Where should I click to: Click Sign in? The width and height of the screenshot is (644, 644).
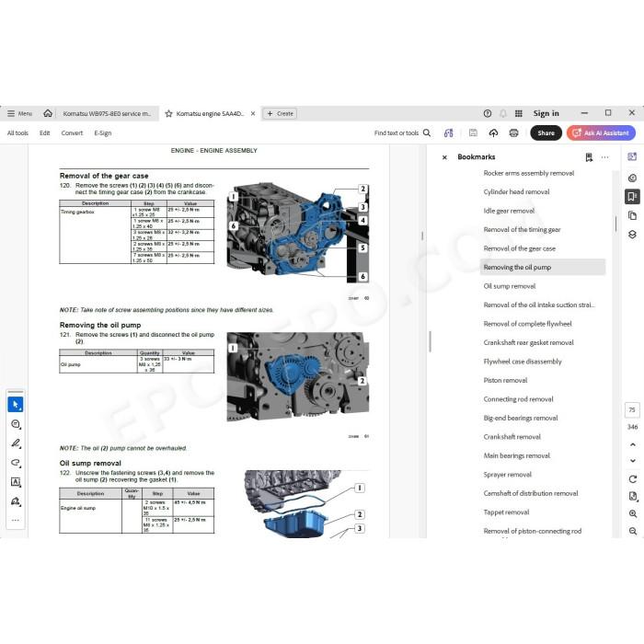(x=546, y=113)
